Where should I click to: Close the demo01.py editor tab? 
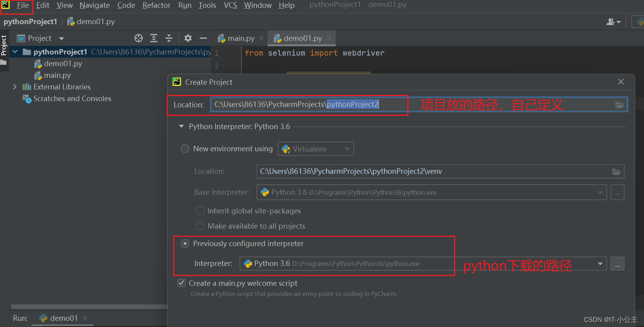point(329,38)
